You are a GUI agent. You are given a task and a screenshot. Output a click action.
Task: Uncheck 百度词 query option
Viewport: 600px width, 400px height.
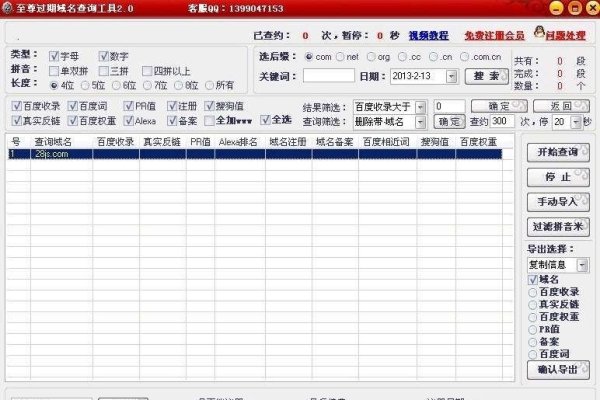(72, 106)
